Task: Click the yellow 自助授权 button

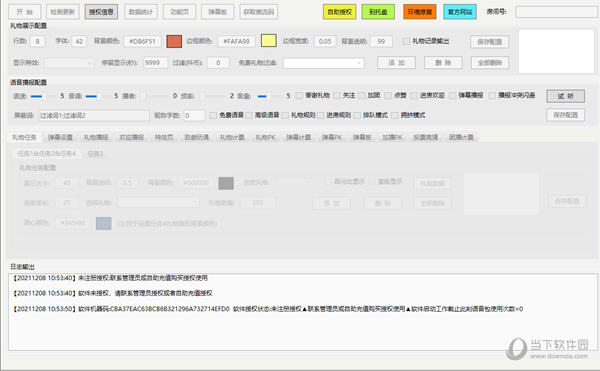Action: [339, 12]
